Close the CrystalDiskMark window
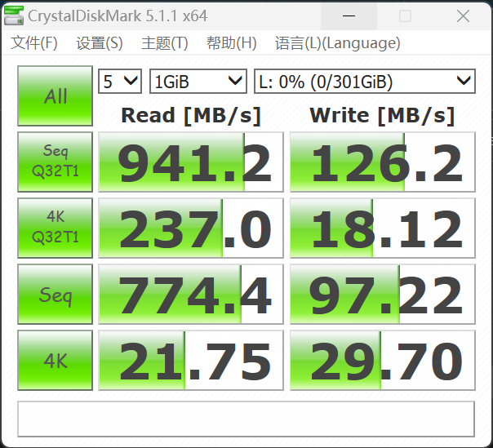493x448 pixels. [x=463, y=16]
